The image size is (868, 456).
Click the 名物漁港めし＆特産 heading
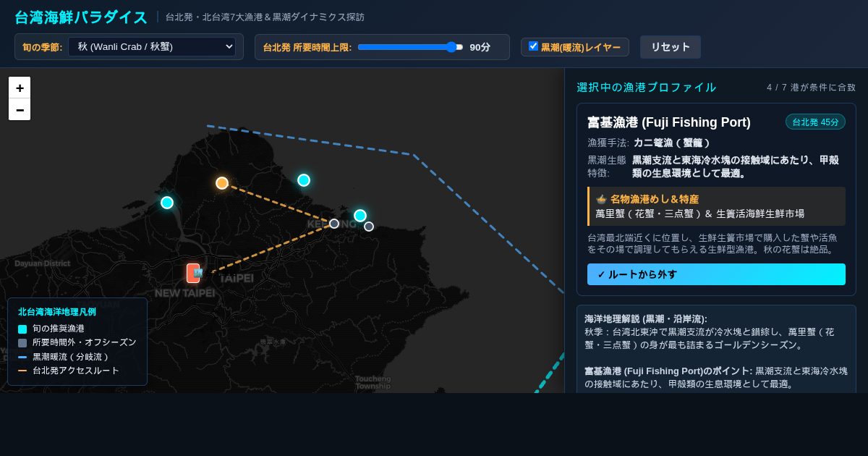[654, 199]
